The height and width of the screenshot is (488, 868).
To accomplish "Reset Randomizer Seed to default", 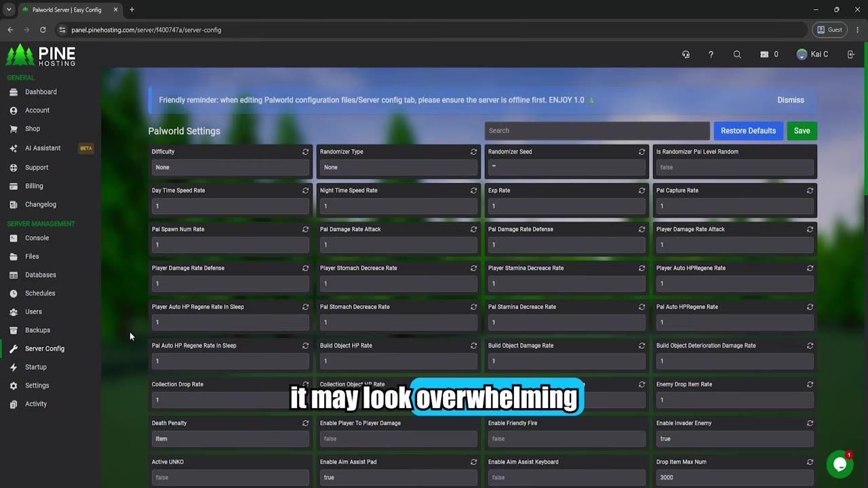I will point(642,152).
